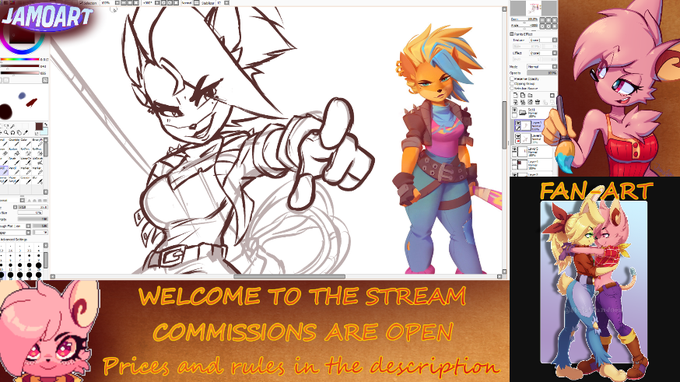Click the Navigator zoom slider
The height and width of the screenshot is (382, 680).
(525, 20)
